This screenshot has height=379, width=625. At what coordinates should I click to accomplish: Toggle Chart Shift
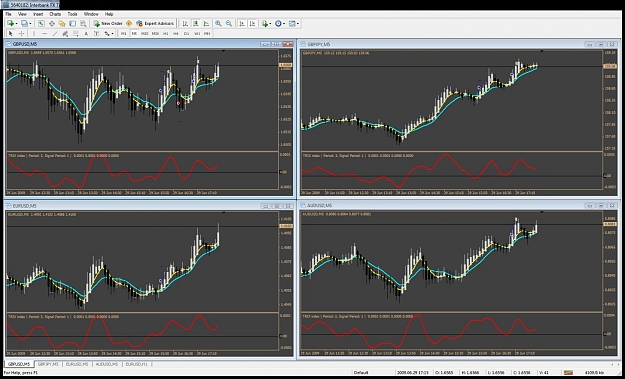(252, 24)
